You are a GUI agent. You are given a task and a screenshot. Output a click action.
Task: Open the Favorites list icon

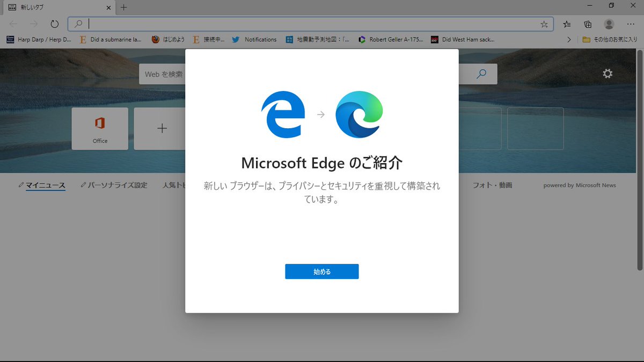(x=567, y=24)
